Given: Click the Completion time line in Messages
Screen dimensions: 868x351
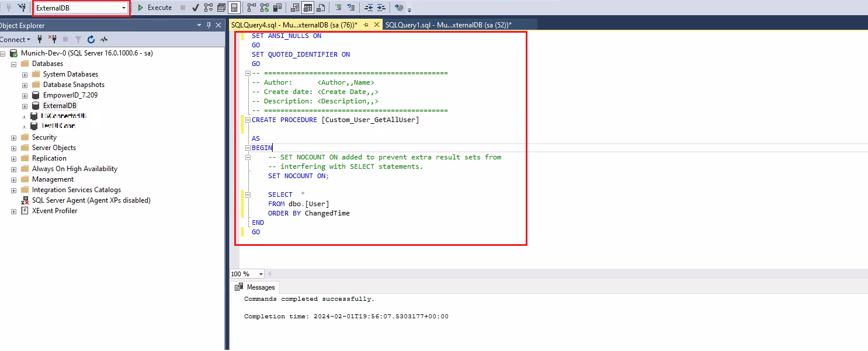Looking at the screenshot, I should tap(346, 317).
